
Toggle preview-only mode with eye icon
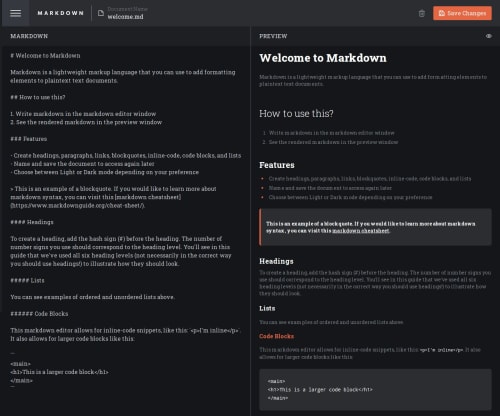(489, 36)
